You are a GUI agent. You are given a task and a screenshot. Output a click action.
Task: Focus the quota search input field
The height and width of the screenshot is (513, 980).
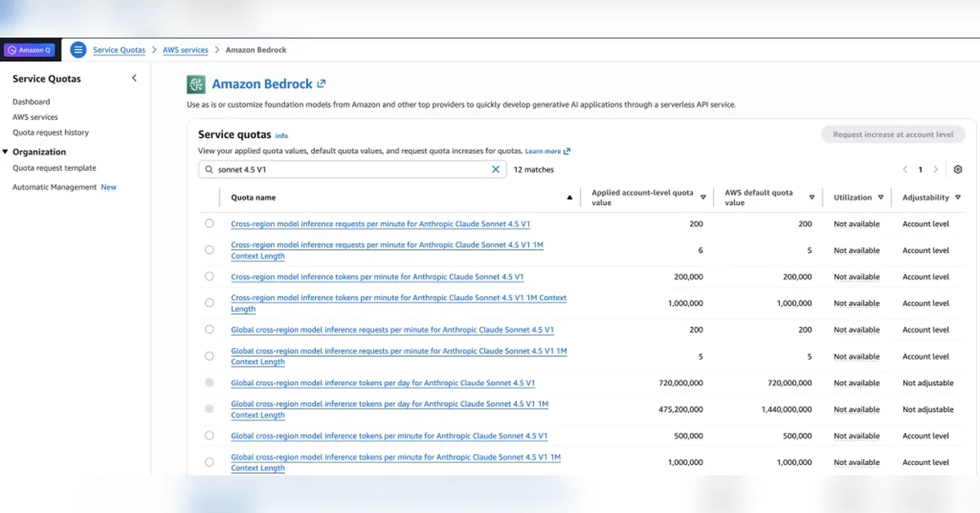[x=351, y=169]
